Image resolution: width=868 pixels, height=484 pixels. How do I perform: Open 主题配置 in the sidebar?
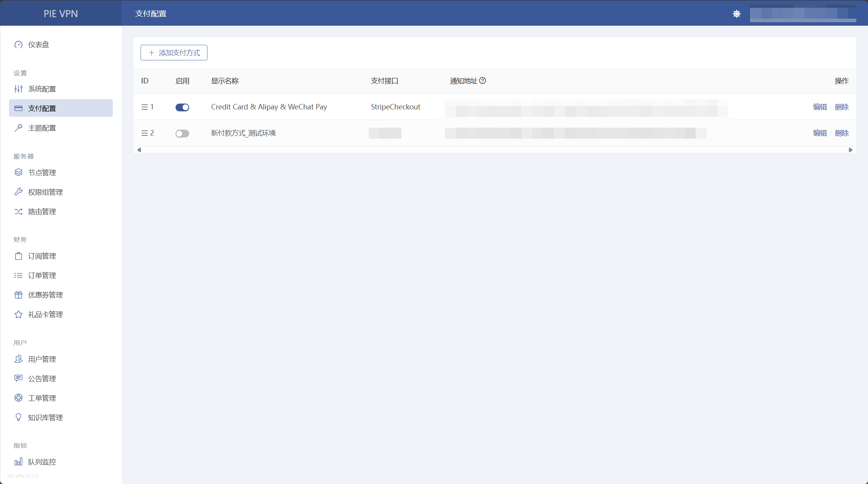[x=42, y=128]
